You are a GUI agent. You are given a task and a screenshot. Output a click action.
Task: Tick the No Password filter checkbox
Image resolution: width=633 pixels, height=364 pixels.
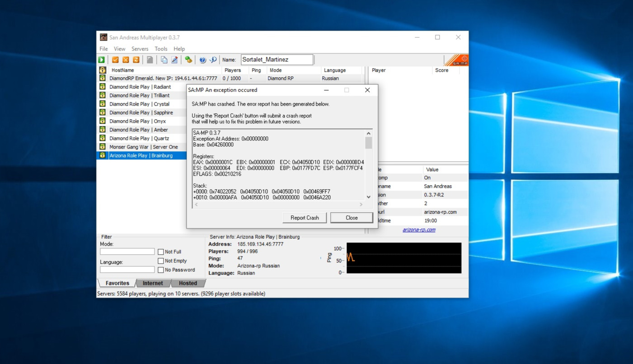pos(160,270)
